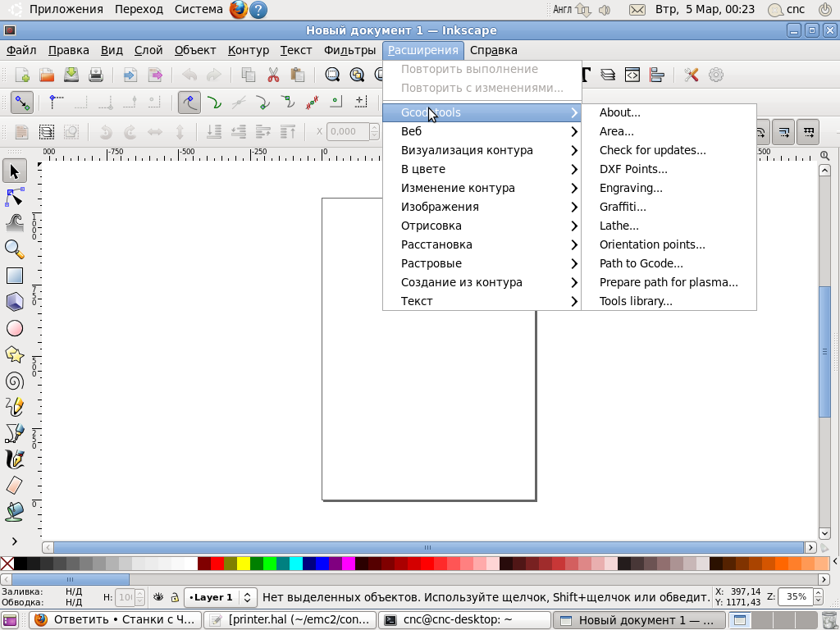Select the Zoom magnifier tool
This screenshot has height=630, width=840.
pyautogui.click(x=15, y=249)
